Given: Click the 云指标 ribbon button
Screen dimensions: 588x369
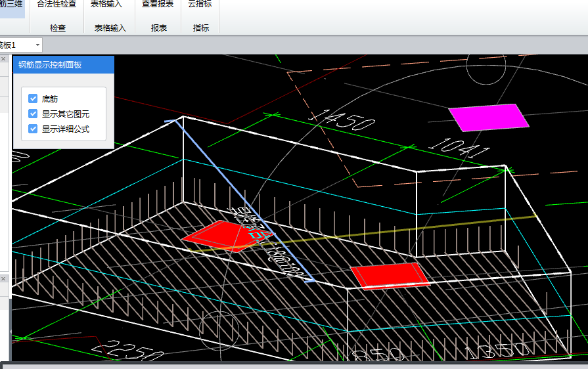Looking at the screenshot, I should pos(200,5).
